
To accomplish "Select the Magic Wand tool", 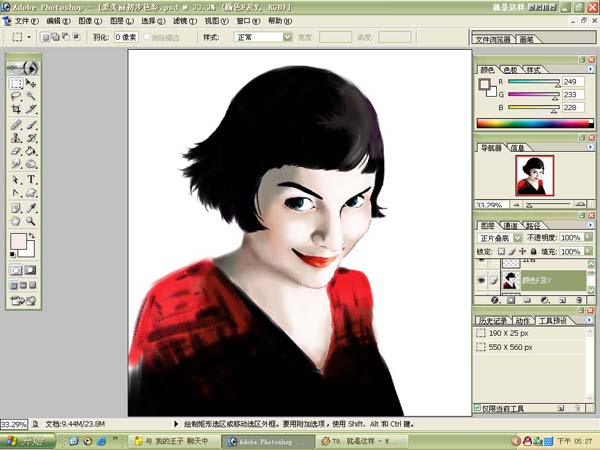I will point(31,96).
